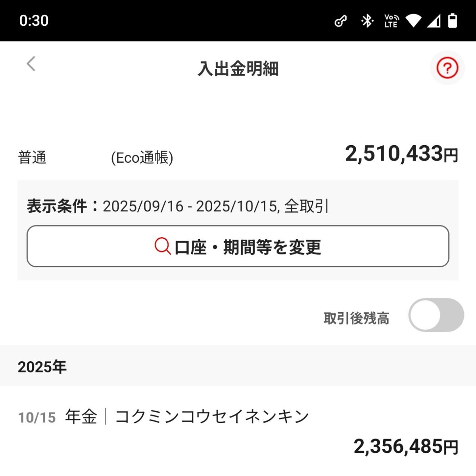Tap the Wi-Fi signal icon

(413, 21)
